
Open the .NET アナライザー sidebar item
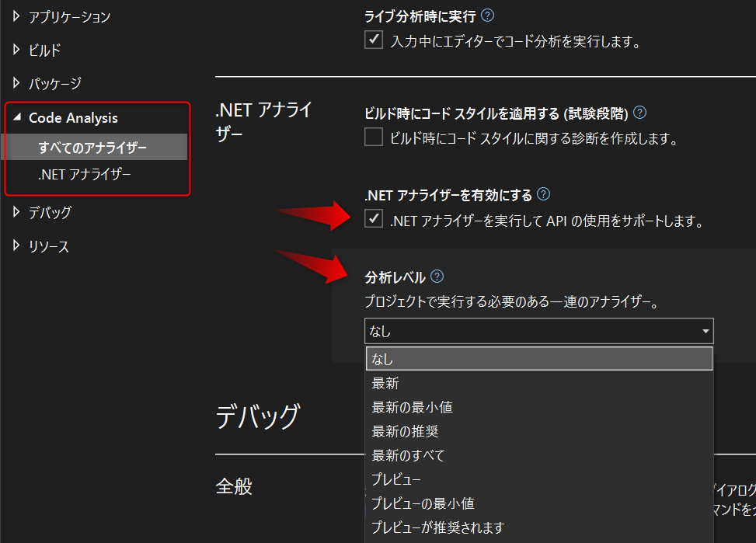tap(85, 176)
